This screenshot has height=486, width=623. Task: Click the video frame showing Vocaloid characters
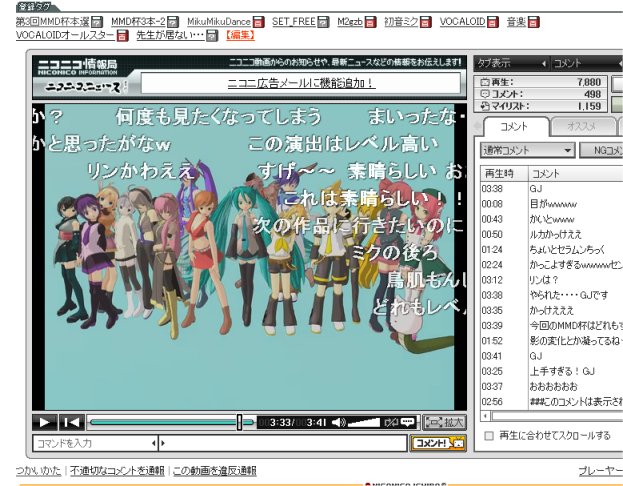coord(249,257)
